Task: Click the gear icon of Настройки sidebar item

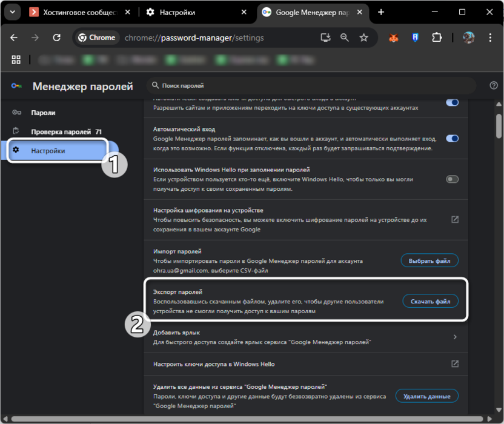Action: tap(16, 150)
